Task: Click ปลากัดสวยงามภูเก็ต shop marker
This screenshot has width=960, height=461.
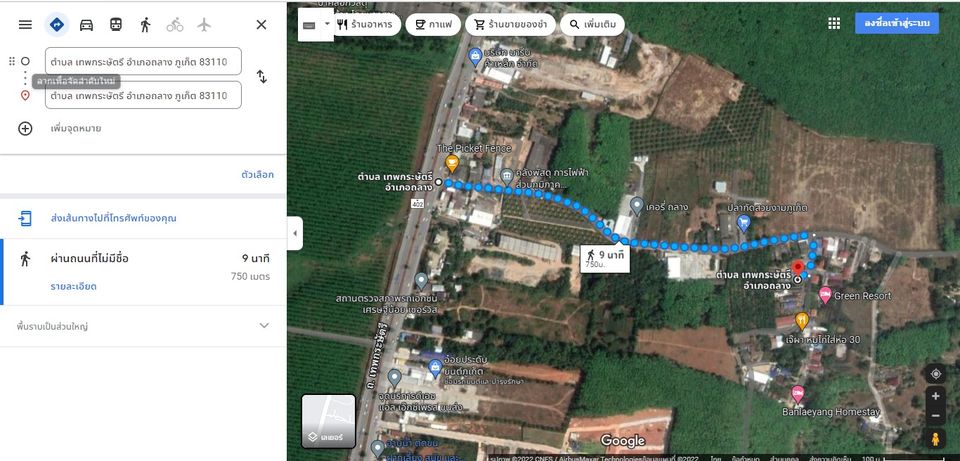Action: (x=744, y=223)
